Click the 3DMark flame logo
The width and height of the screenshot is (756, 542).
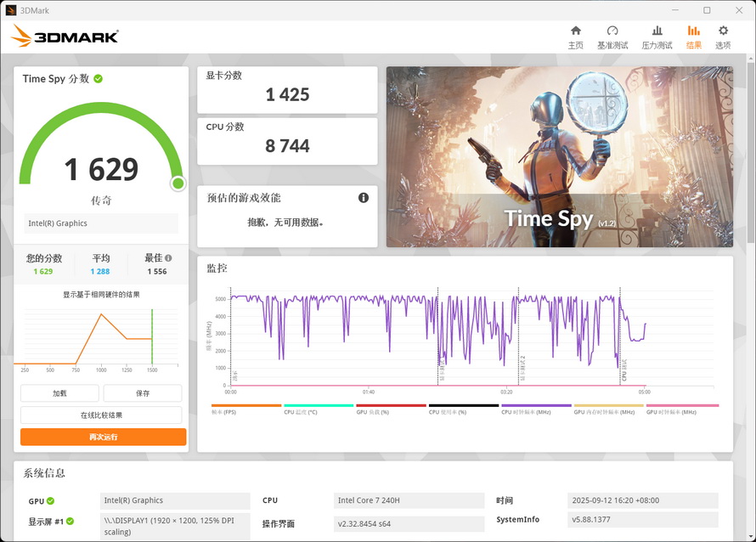point(23,36)
